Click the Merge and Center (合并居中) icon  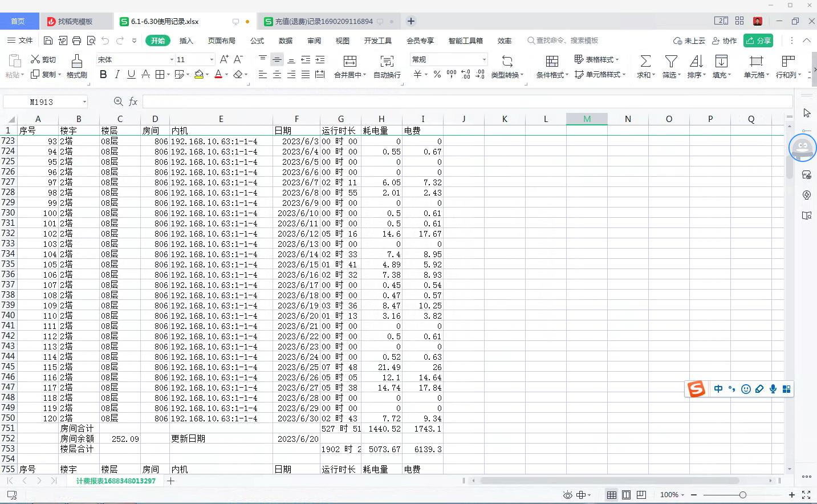[350, 61]
